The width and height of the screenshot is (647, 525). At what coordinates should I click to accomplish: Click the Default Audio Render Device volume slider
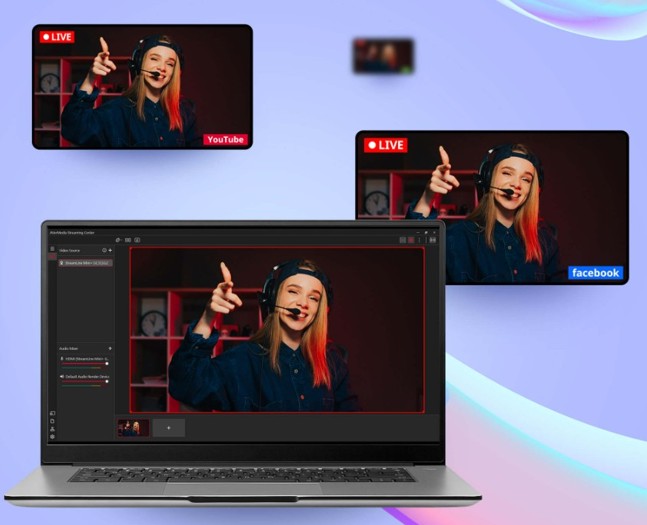tap(84, 383)
